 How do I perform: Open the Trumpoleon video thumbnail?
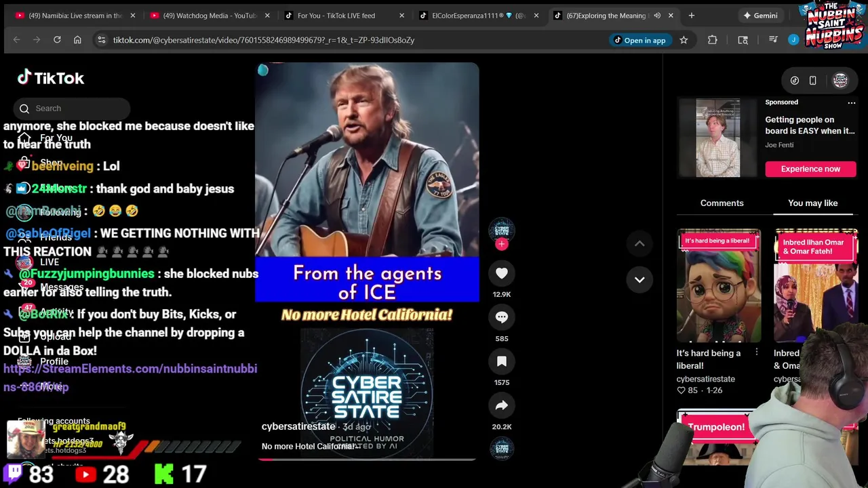[719, 438]
